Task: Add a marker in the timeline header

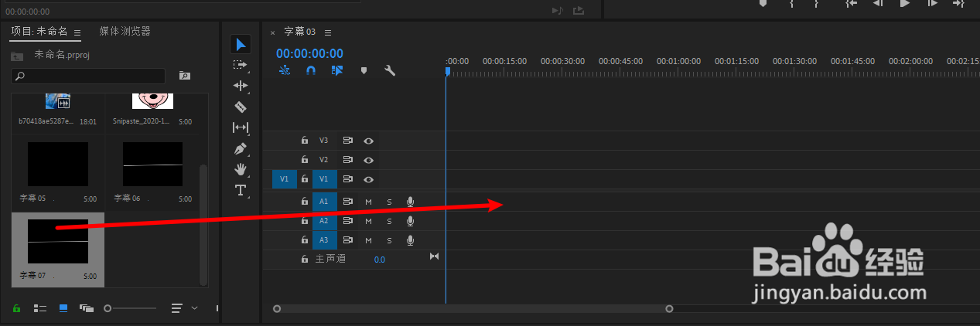Action: click(x=364, y=70)
